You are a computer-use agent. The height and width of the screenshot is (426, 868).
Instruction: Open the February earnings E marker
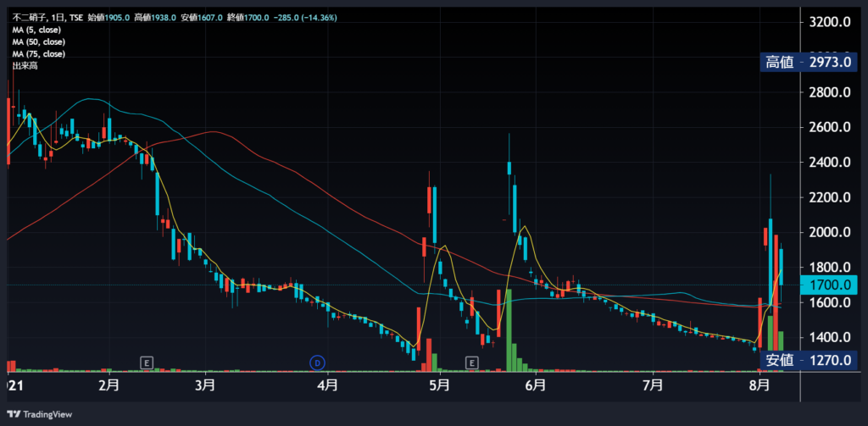click(x=146, y=363)
